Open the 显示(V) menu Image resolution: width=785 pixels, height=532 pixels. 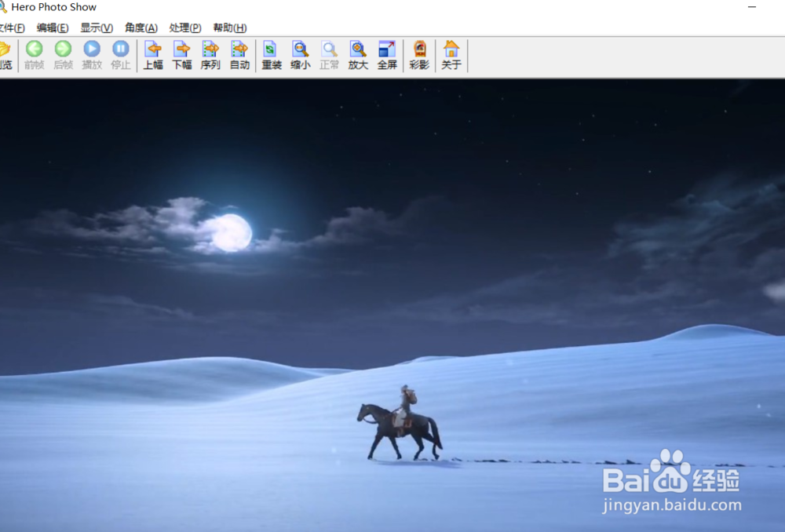[x=97, y=28]
